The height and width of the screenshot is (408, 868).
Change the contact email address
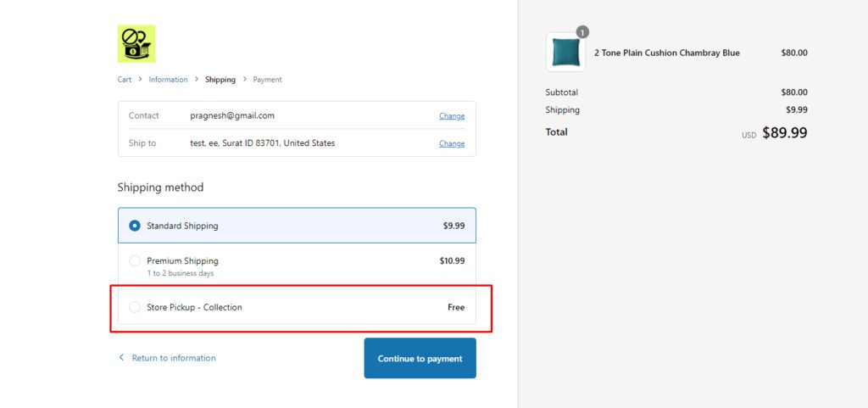[x=451, y=116]
